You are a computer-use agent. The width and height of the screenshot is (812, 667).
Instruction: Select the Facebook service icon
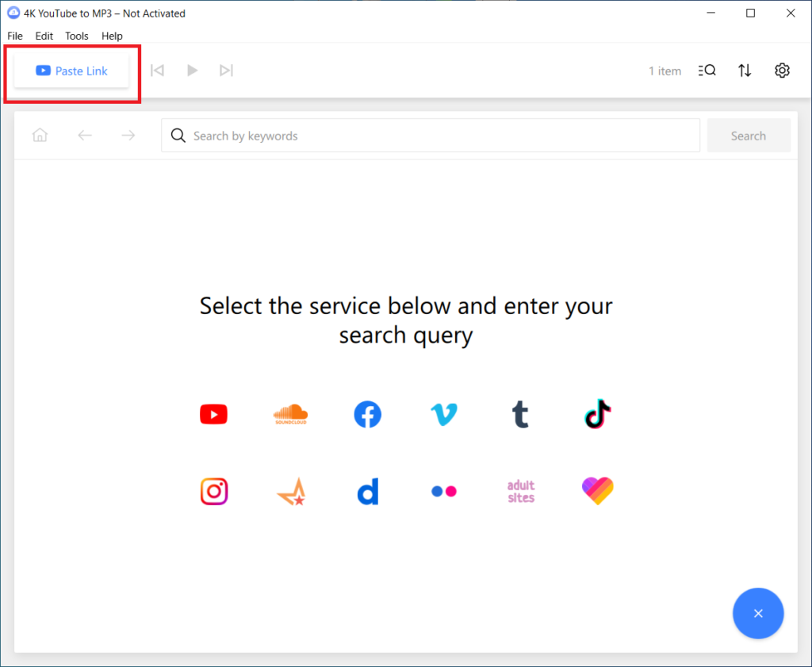click(x=368, y=414)
